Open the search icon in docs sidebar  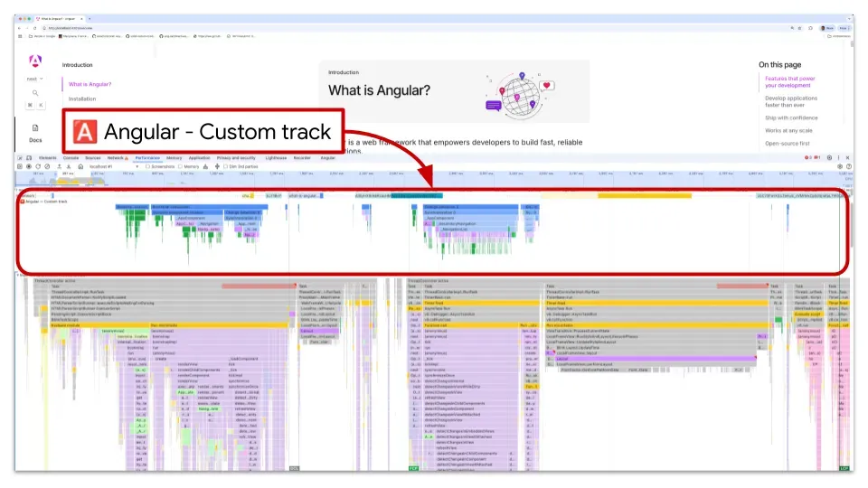pyautogui.click(x=35, y=93)
